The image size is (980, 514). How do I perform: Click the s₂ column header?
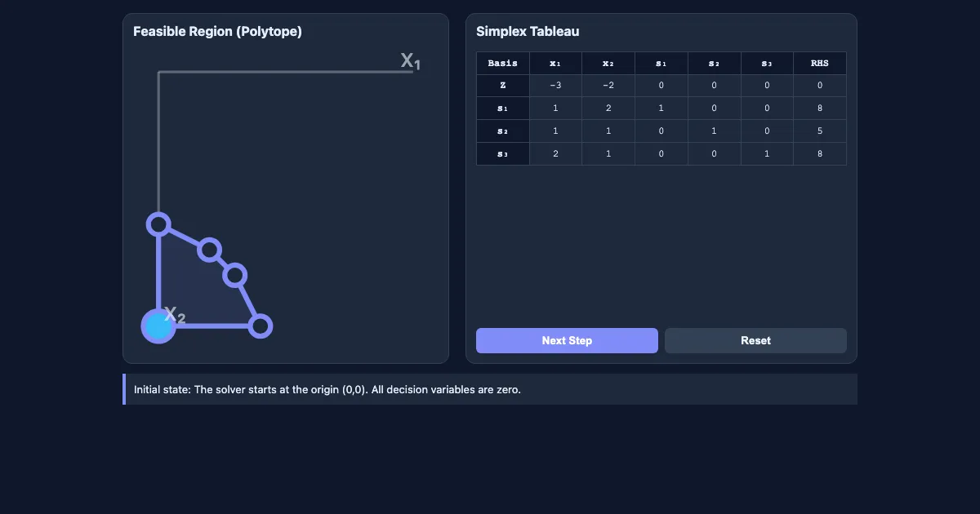(715, 64)
